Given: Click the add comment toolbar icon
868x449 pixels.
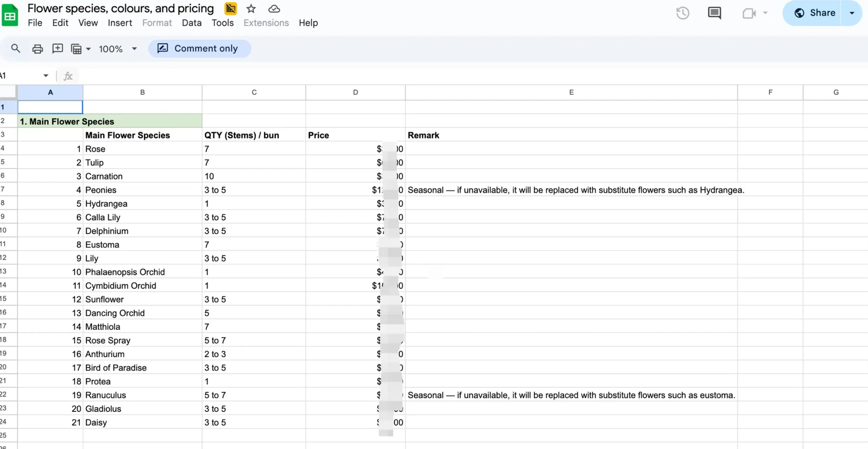Looking at the screenshot, I should 58,49.
